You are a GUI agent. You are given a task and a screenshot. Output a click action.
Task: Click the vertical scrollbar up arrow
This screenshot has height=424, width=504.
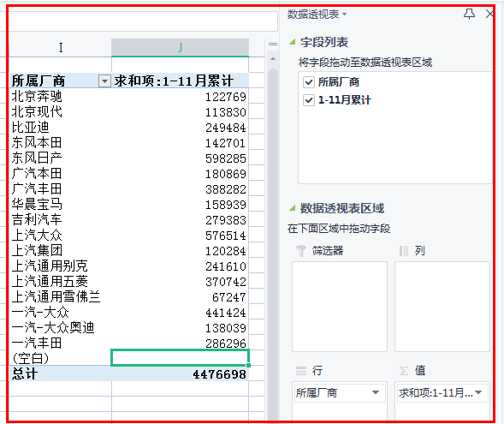click(x=273, y=59)
